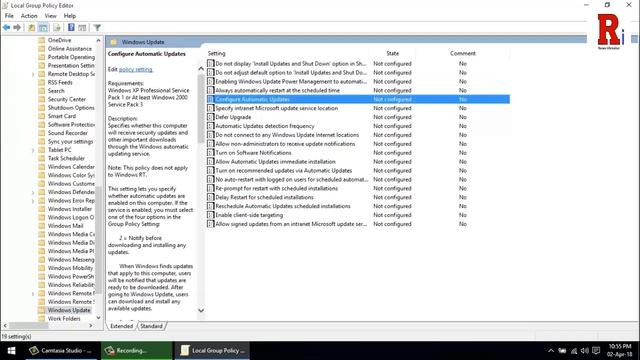This screenshot has width=640, height=360.
Task: Select the Work Folders tree item
Action: pyautogui.click(x=64, y=318)
